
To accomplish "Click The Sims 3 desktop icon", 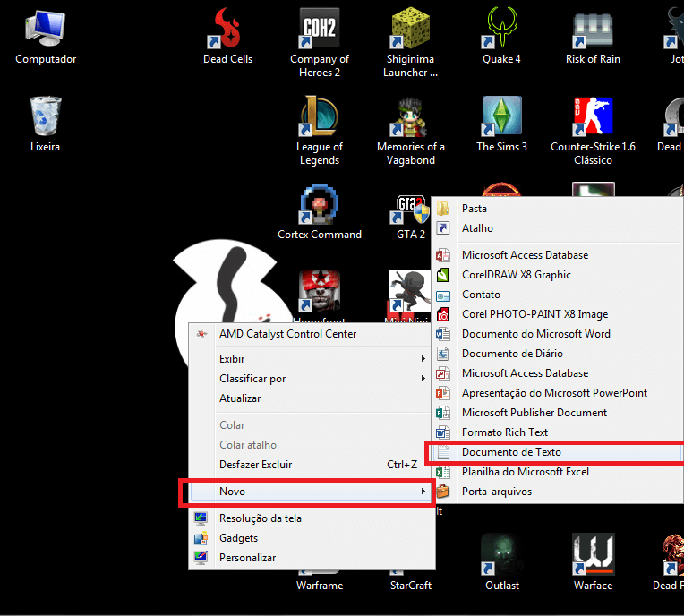I will pos(501,119).
